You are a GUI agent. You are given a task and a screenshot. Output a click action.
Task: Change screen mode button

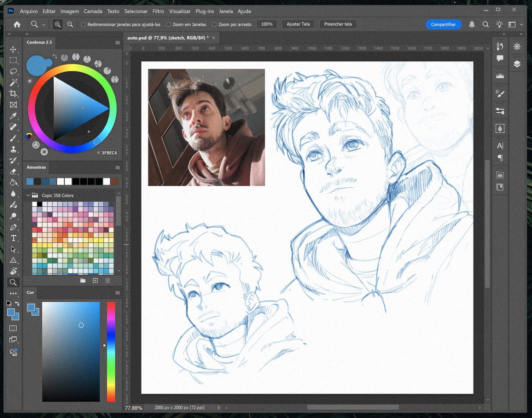coord(13,340)
